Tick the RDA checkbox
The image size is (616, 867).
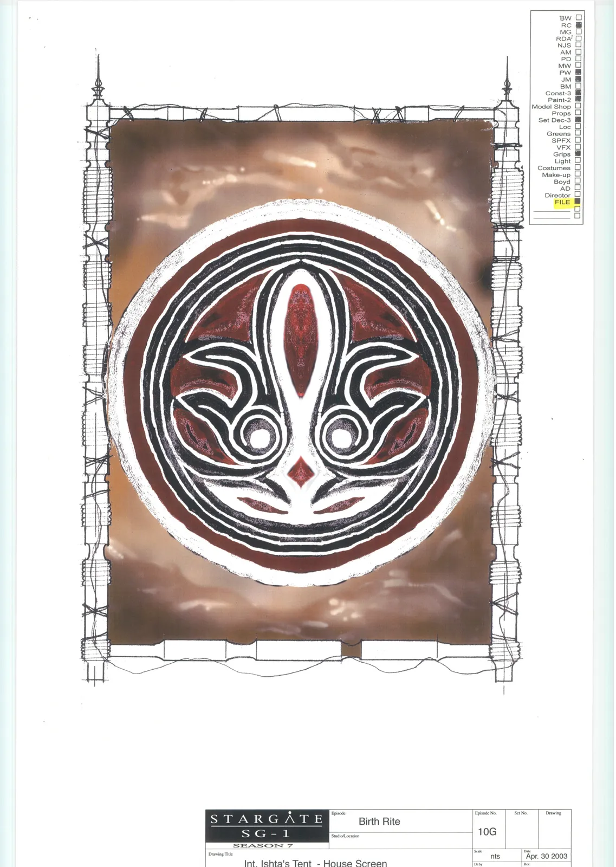pyautogui.click(x=579, y=38)
